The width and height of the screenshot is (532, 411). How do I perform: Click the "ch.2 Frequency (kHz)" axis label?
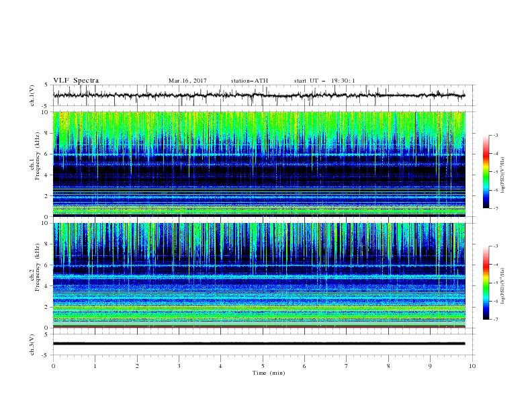click(x=34, y=267)
